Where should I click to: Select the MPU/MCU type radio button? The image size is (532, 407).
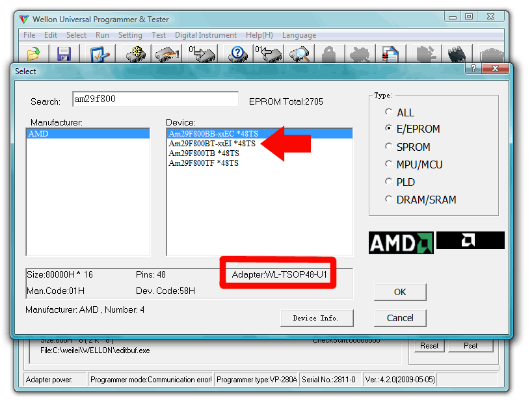389,164
